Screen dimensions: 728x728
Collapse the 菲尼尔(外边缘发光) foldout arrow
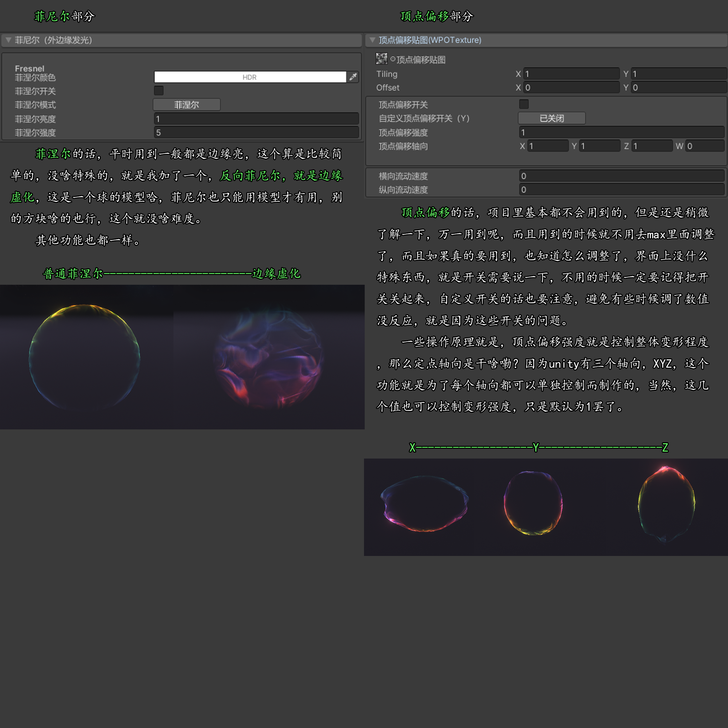8,40
